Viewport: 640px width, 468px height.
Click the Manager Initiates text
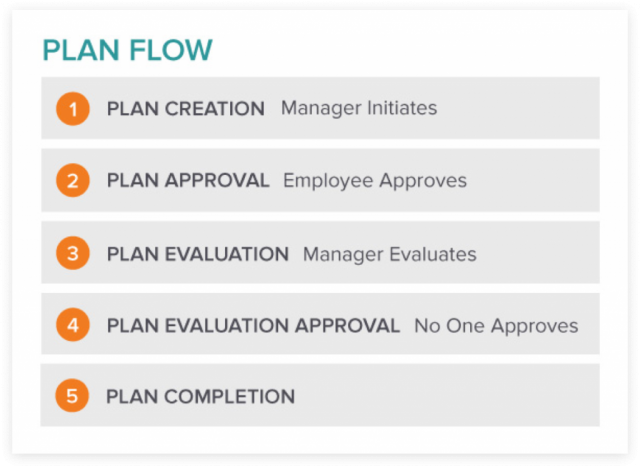click(359, 108)
